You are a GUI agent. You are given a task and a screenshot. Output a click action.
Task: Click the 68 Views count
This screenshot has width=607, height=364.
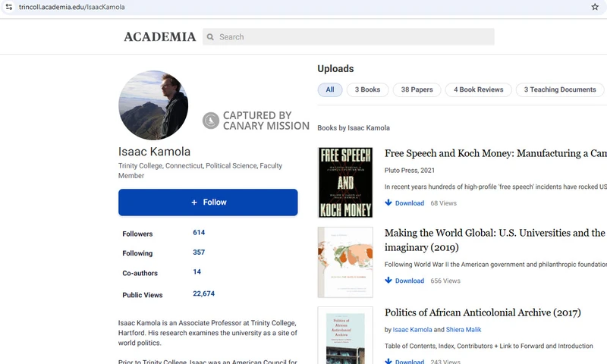coord(444,203)
